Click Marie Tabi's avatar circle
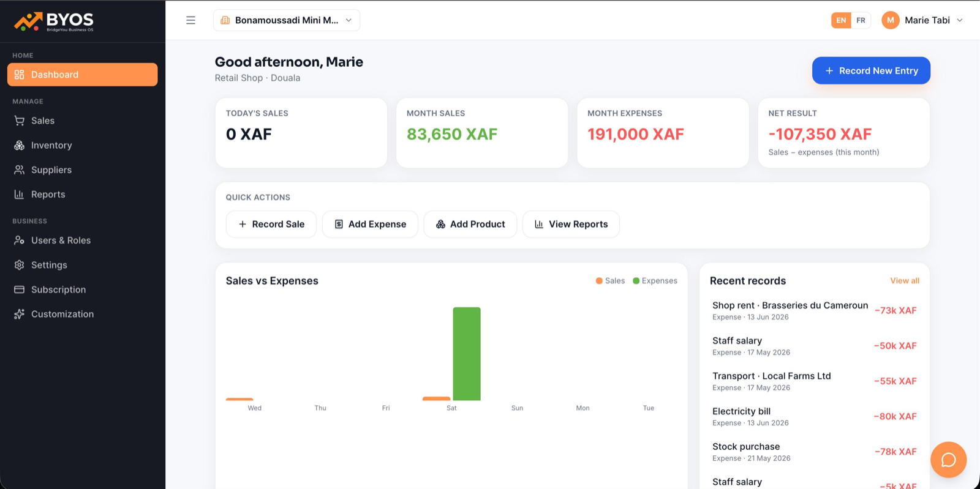Viewport: 980px width, 489px height. tap(890, 20)
